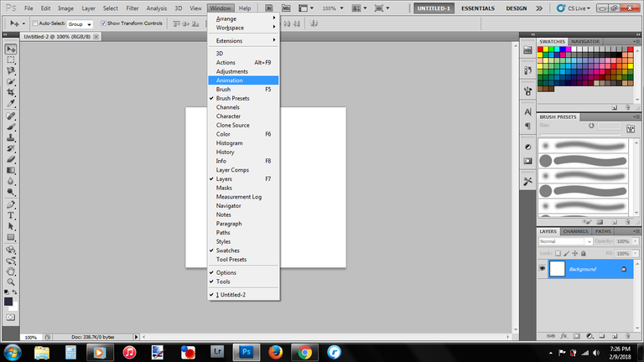Select the Brush tool in toolbox
Screen dimensions: 644x362
click(x=11, y=127)
